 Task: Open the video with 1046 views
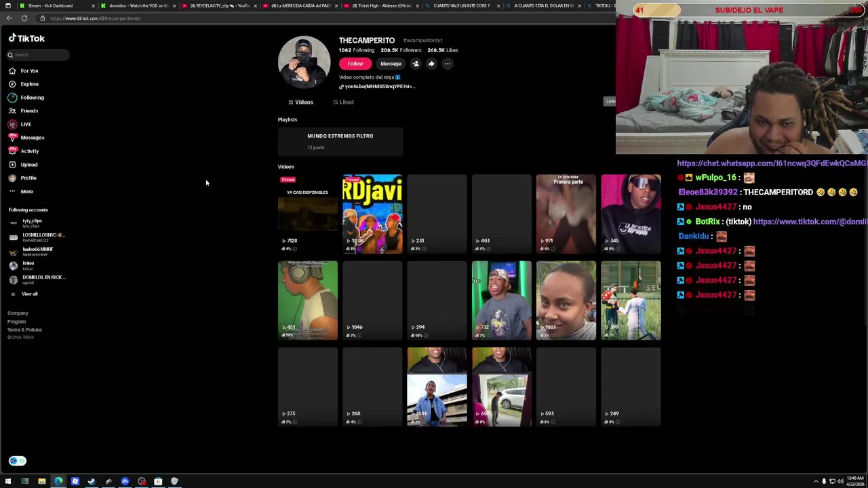coord(372,300)
